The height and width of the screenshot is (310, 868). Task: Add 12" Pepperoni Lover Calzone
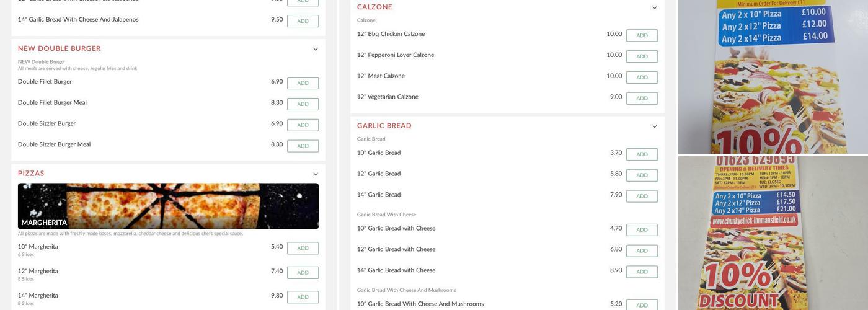(x=642, y=56)
